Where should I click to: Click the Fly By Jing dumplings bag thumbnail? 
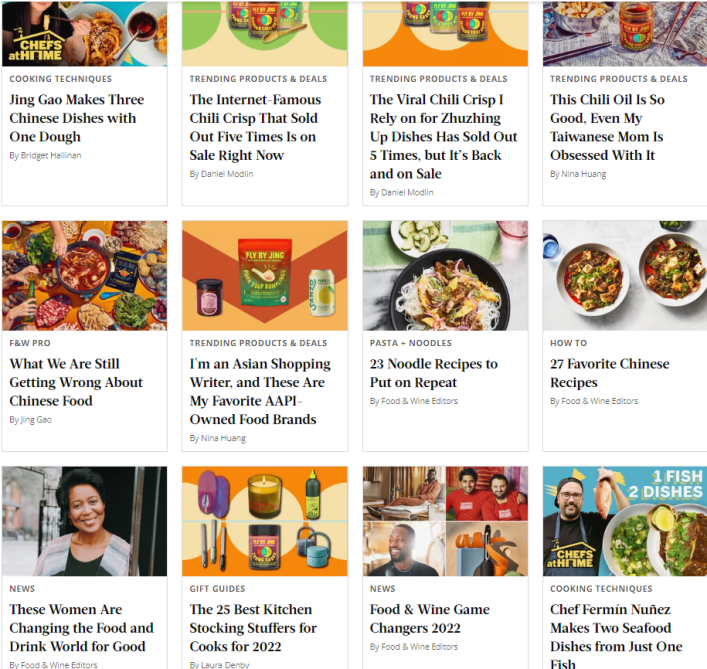[x=265, y=275]
